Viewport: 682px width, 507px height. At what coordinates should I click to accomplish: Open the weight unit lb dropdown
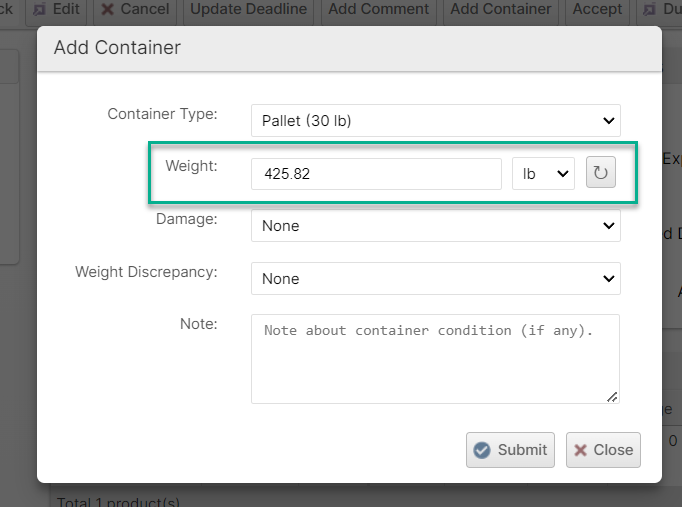[542, 174]
